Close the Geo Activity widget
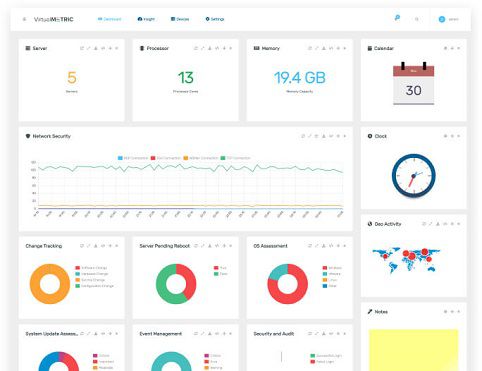 click(459, 224)
